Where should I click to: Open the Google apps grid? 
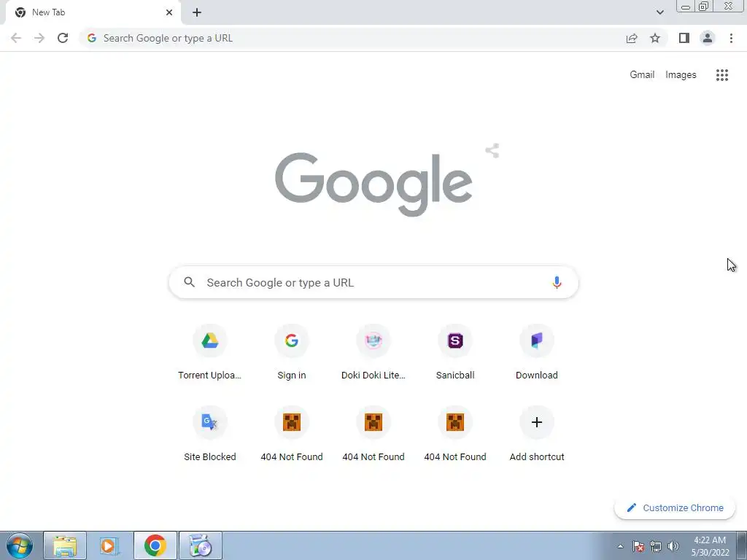click(x=722, y=75)
